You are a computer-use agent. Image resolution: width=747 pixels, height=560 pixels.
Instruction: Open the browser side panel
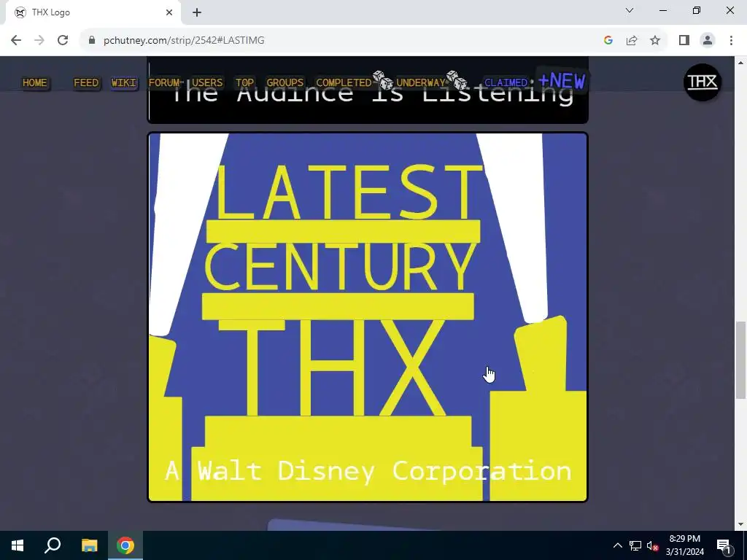(684, 41)
